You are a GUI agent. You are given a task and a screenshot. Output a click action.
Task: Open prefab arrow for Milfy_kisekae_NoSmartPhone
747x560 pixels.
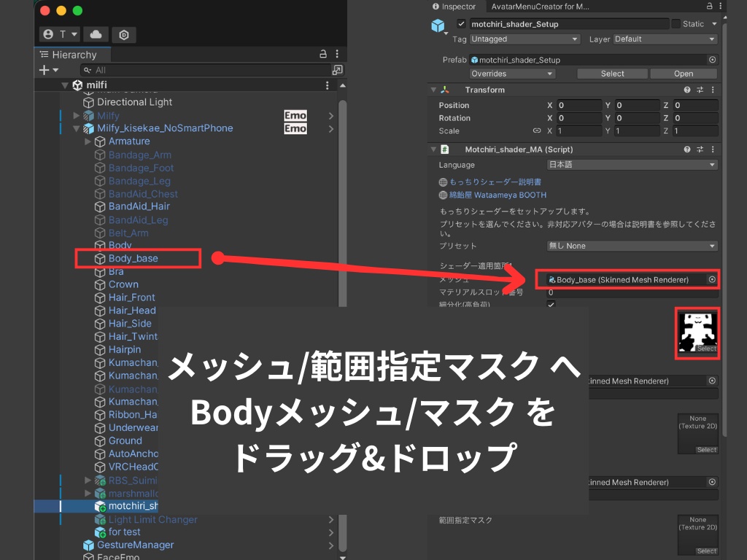point(331,128)
